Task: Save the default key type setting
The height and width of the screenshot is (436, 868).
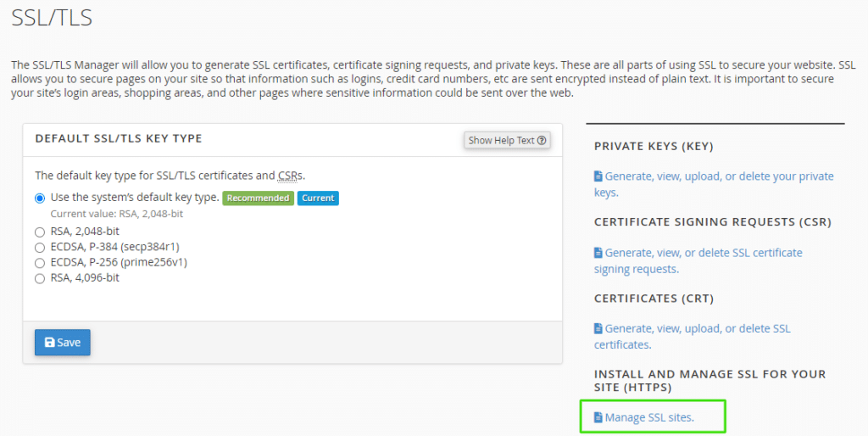Action: click(63, 343)
